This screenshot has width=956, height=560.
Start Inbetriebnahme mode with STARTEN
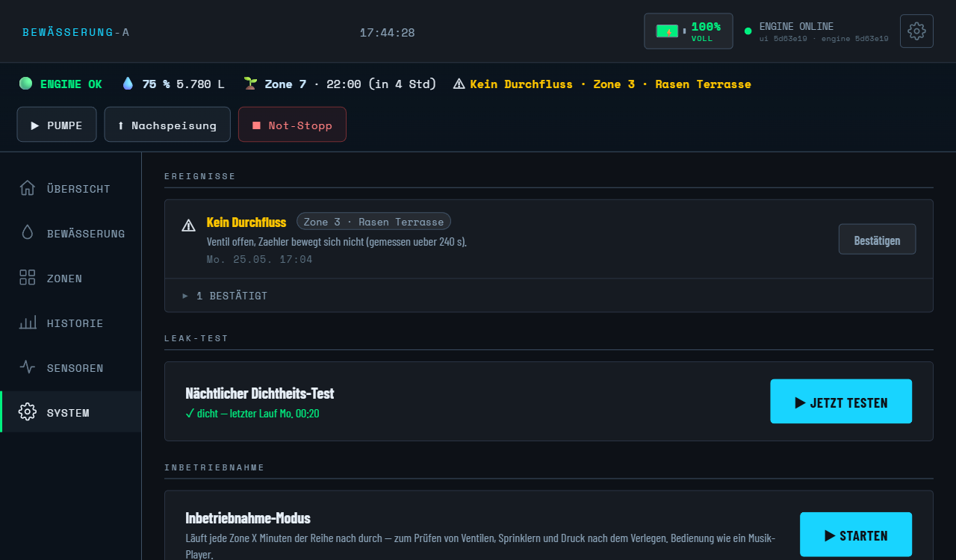tap(856, 535)
